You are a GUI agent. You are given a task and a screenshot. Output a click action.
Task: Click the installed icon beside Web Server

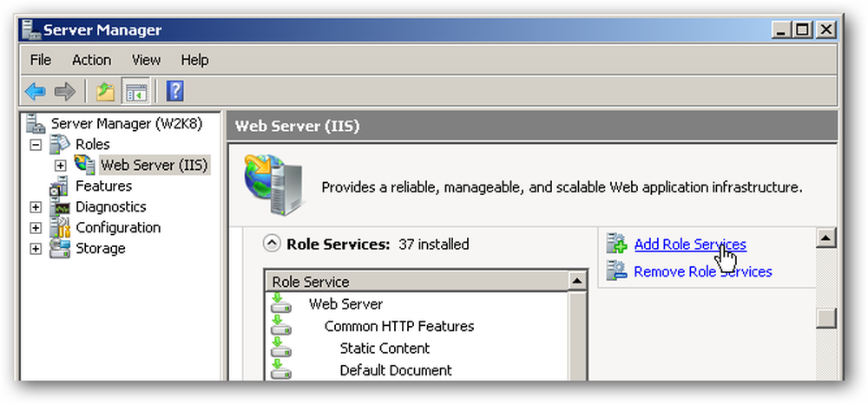[x=281, y=303]
